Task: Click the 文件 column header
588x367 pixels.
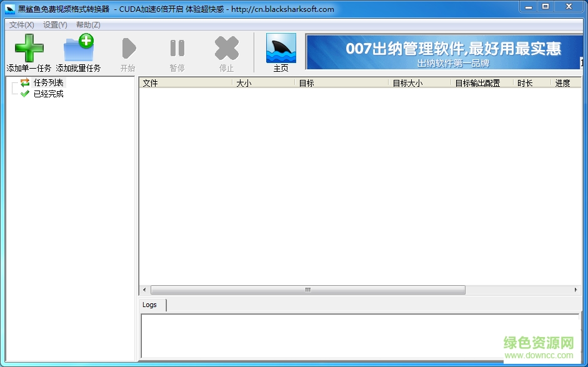Action: [151, 82]
